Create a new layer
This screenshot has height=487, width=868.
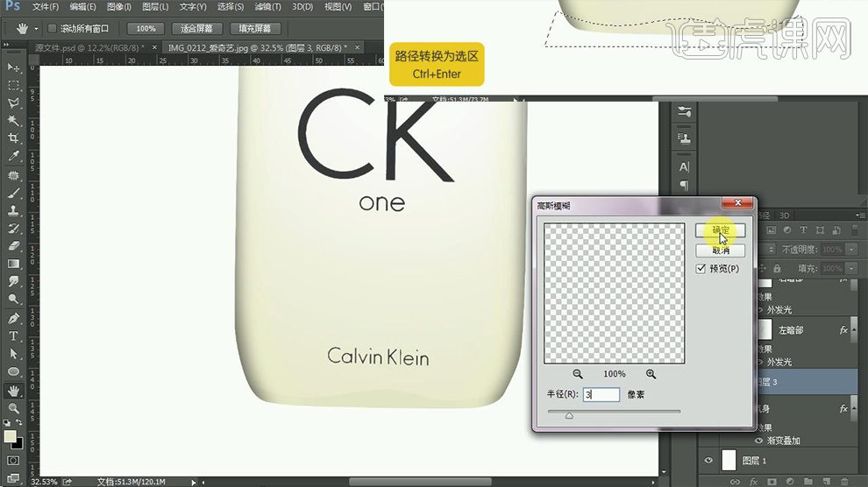[827, 482]
